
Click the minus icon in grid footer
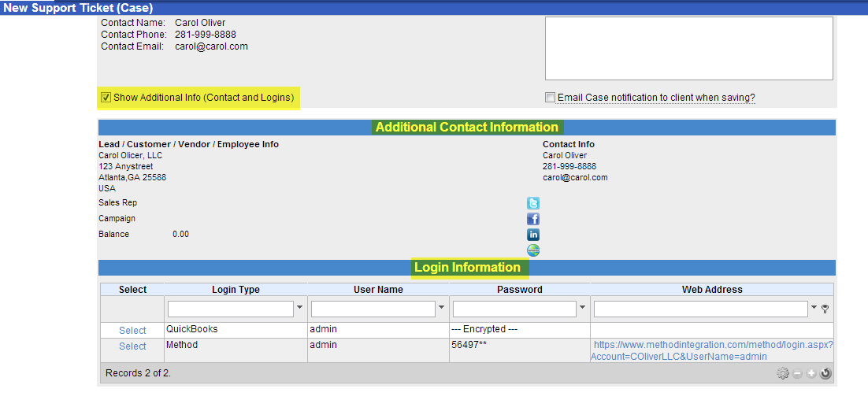[797, 373]
